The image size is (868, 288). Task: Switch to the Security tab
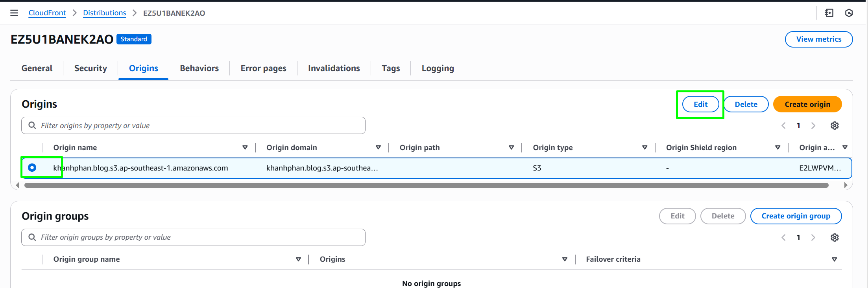(90, 68)
